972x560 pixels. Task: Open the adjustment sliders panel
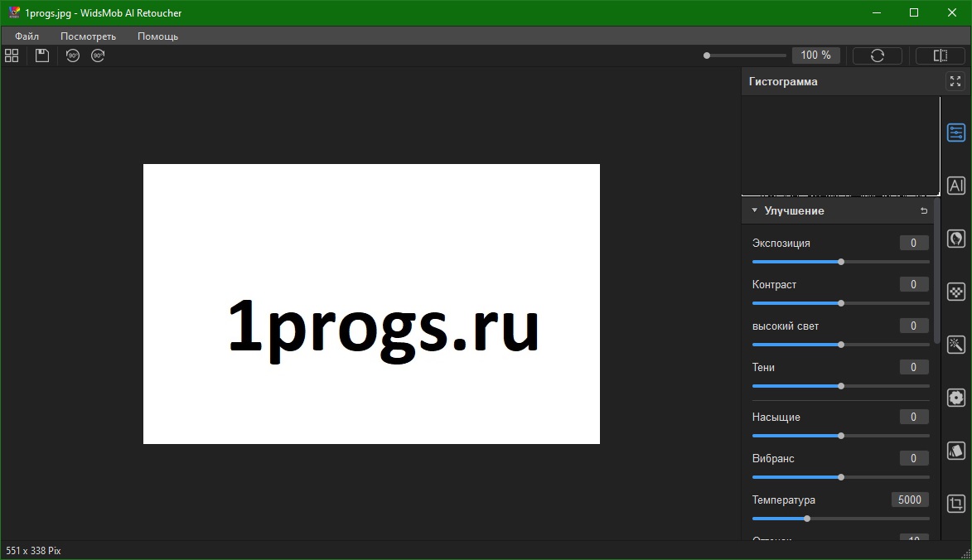pyautogui.click(x=956, y=133)
